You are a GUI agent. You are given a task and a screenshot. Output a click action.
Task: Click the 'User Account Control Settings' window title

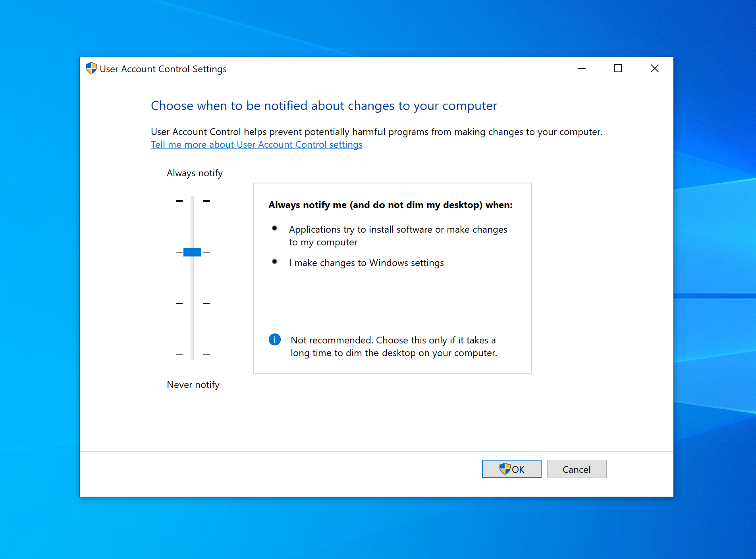click(163, 69)
